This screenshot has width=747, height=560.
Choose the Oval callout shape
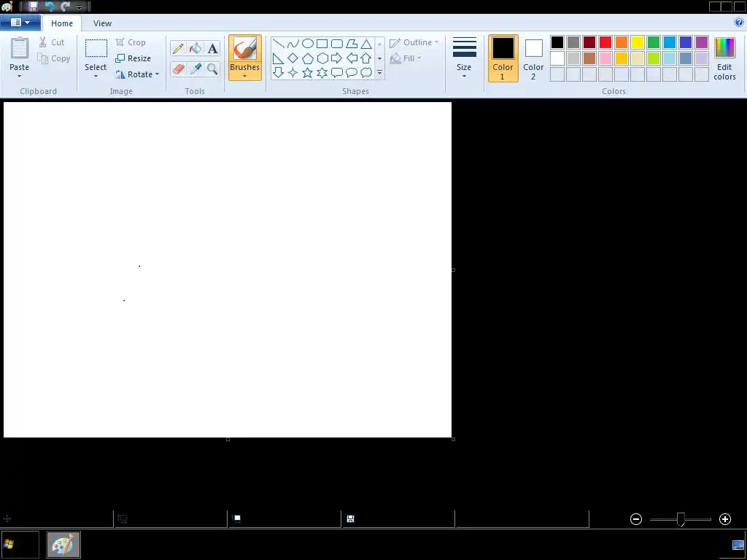pos(352,73)
